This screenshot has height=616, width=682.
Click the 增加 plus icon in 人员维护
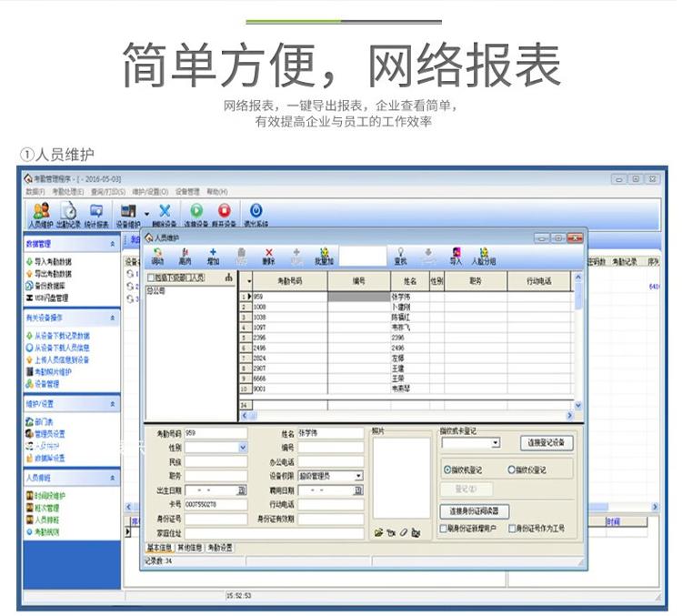(213, 257)
